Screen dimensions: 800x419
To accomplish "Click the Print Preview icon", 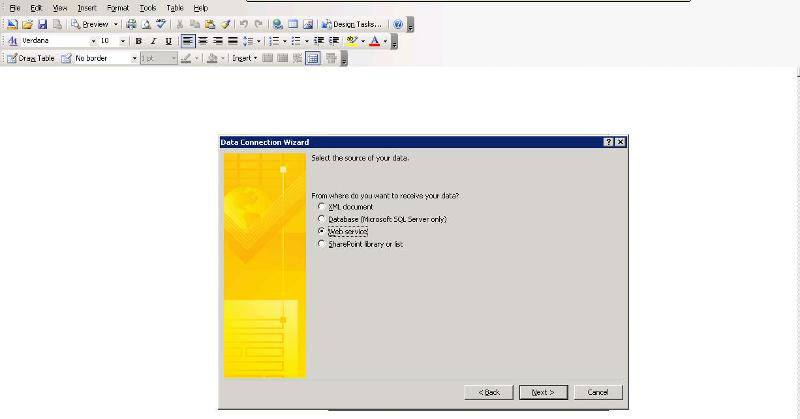I will (146, 24).
